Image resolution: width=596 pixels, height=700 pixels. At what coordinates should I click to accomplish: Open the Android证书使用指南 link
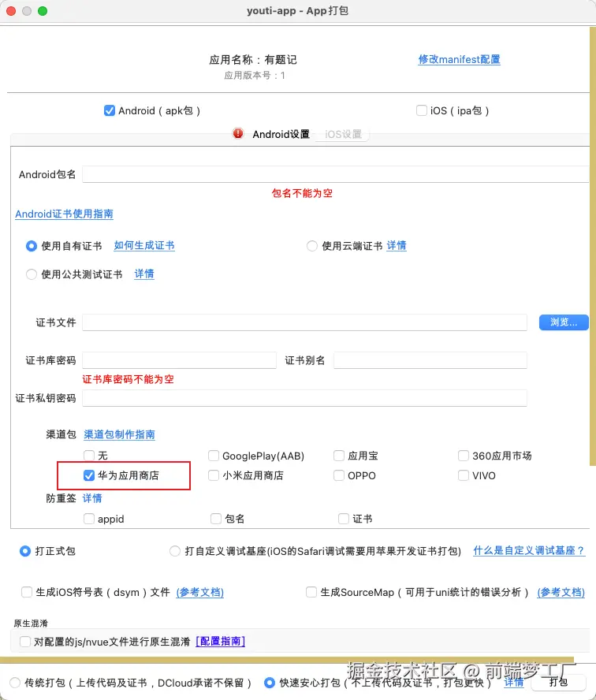click(x=64, y=214)
